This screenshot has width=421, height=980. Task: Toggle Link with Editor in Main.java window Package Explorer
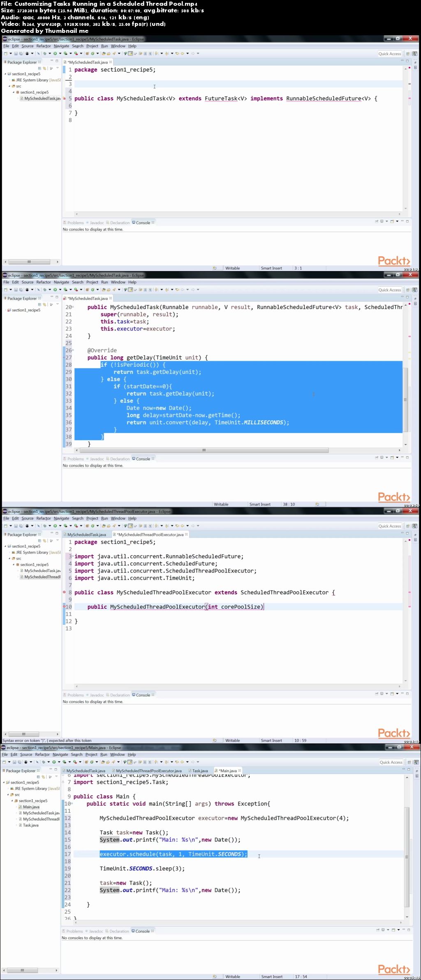pos(43,777)
